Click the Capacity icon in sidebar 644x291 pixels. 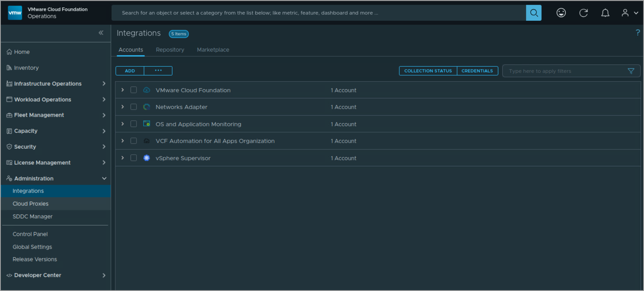(9, 131)
